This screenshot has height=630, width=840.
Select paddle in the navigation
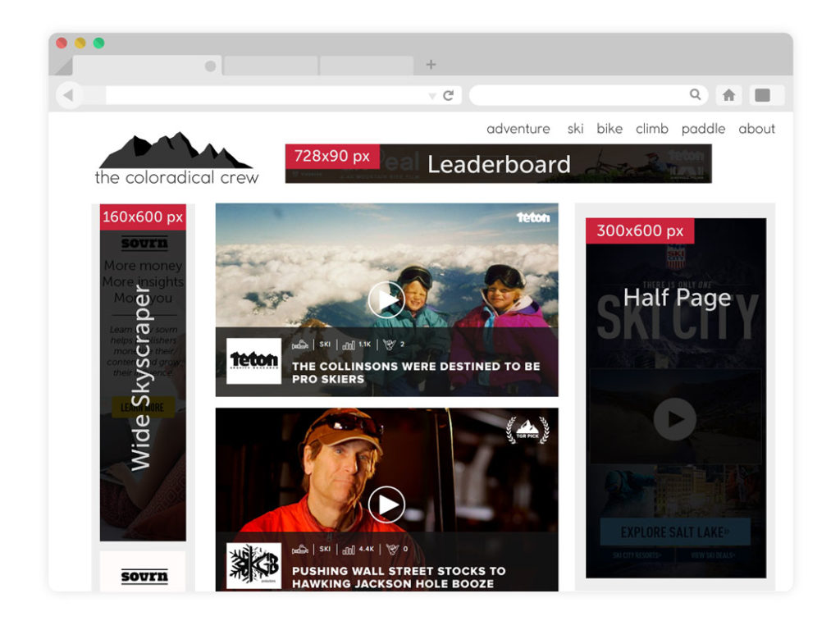click(703, 129)
